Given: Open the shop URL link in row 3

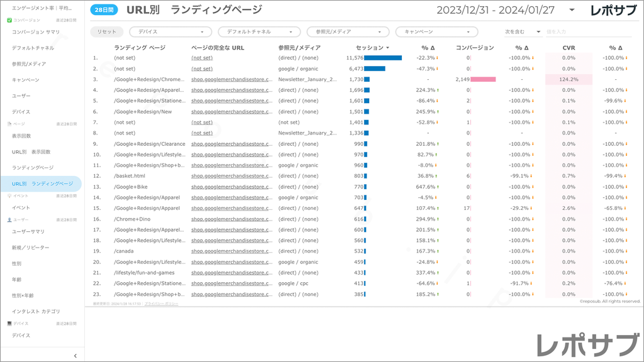Looking at the screenshot, I should [232, 80].
